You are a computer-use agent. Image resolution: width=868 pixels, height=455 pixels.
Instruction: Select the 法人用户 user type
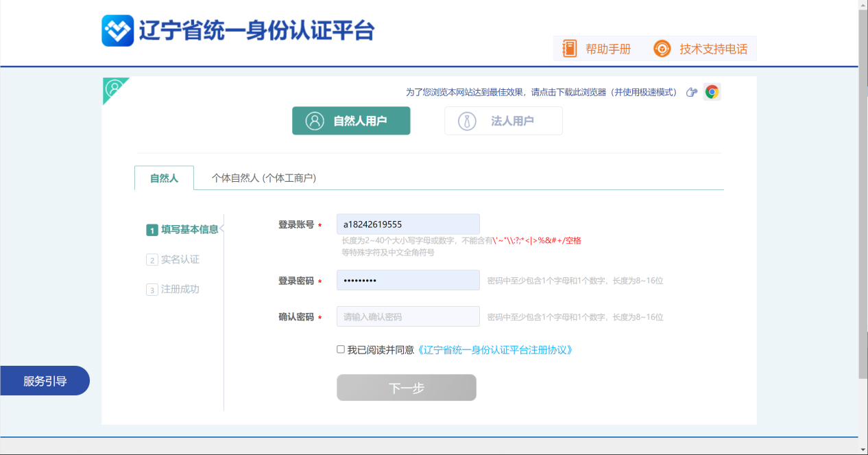(503, 121)
